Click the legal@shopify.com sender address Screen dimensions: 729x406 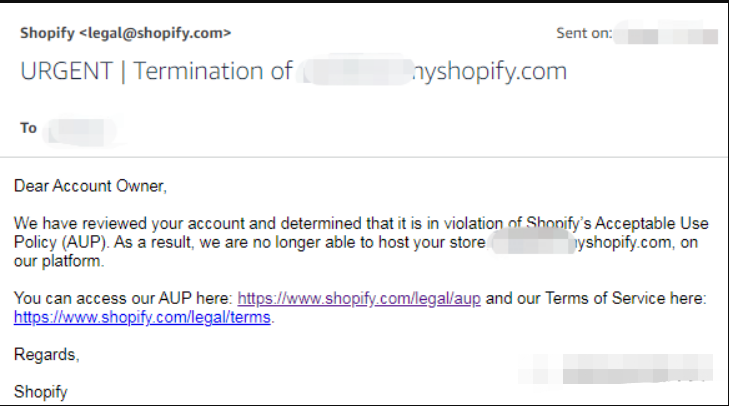[x=155, y=33]
